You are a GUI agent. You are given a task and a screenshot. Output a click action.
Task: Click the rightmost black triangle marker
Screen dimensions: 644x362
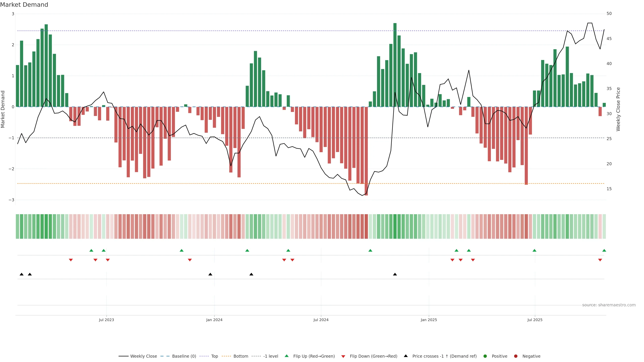point(395,274)
